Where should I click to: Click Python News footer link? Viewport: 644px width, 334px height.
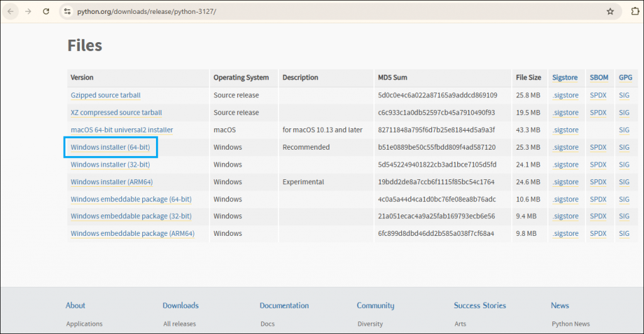tap(570, 324)
